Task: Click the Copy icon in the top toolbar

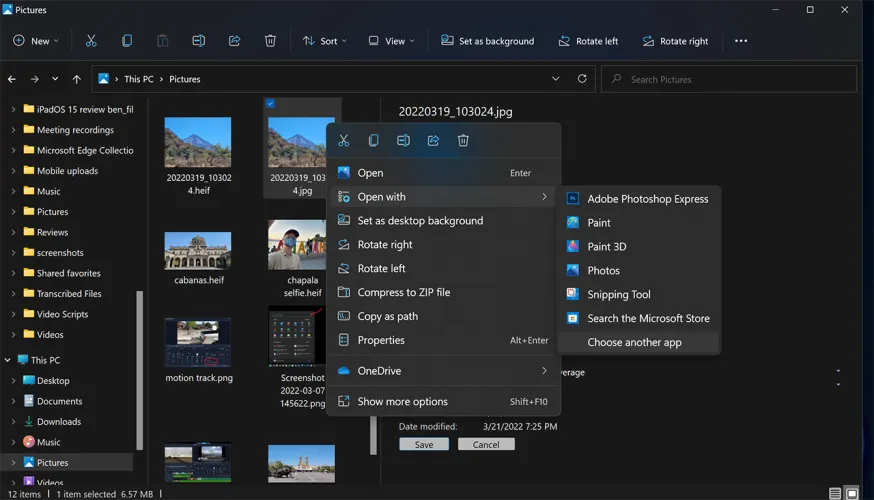Action: pyautogui.click(x=127, y=41)
